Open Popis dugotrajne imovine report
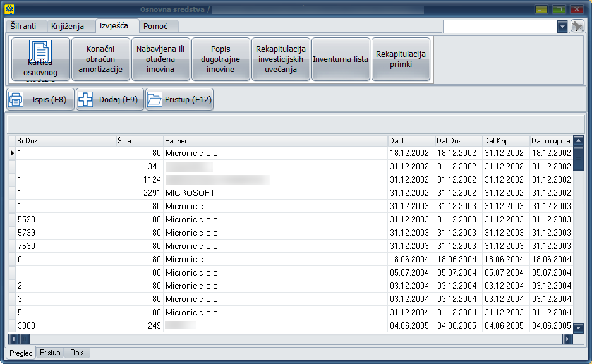Image resolution: width=592 pixels, height=364 pixels. [x=220, y=59]
